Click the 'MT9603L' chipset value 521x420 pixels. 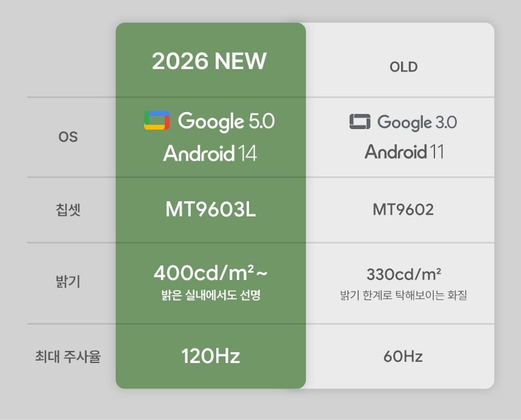(211, 210)
